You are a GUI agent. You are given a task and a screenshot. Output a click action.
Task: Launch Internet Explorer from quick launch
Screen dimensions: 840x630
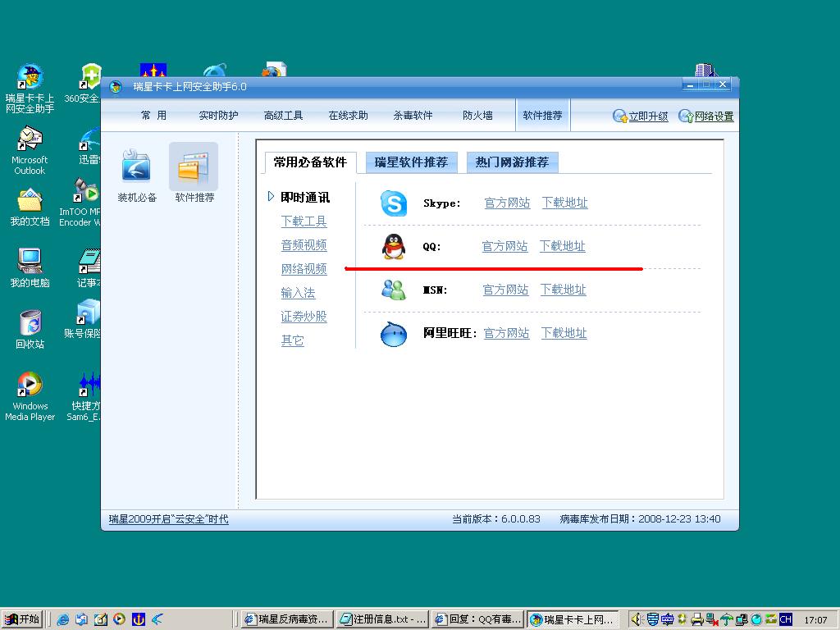point(63,619)
